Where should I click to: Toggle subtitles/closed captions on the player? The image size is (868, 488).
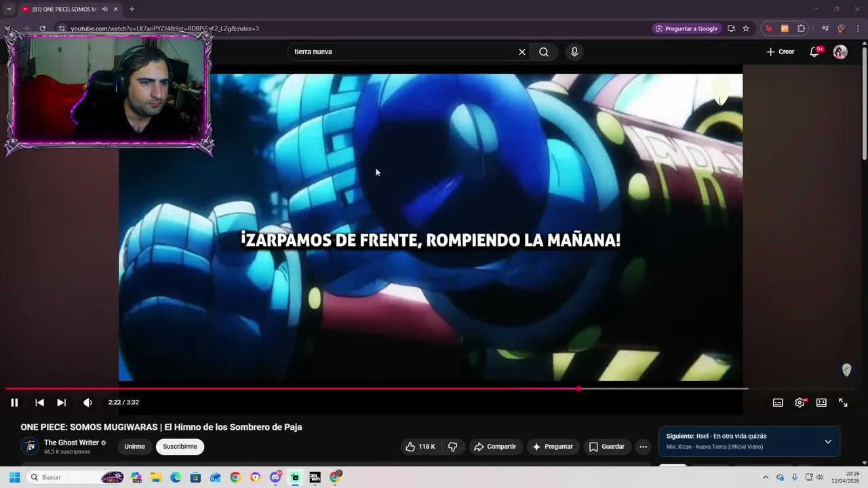click(x=778, y=403)
